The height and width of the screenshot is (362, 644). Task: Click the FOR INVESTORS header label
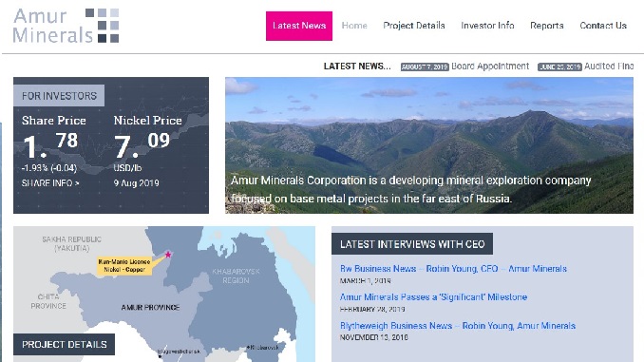59,96
